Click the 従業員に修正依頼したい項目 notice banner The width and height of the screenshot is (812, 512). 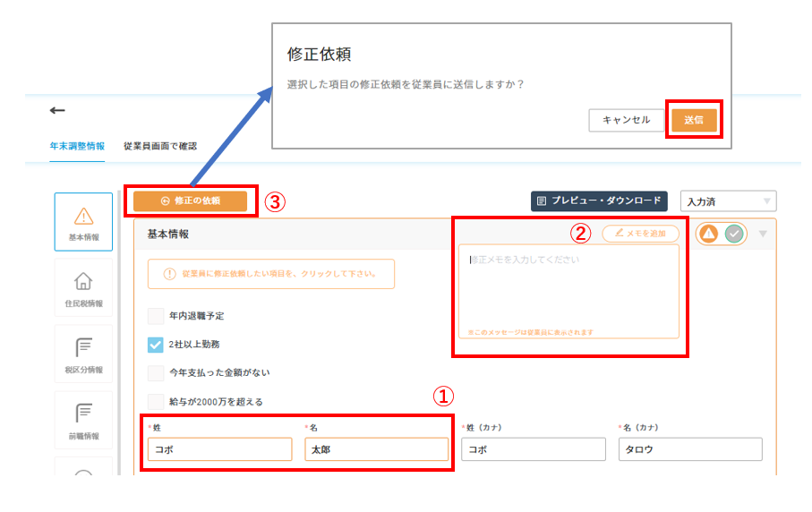click(x=271, y=274)
